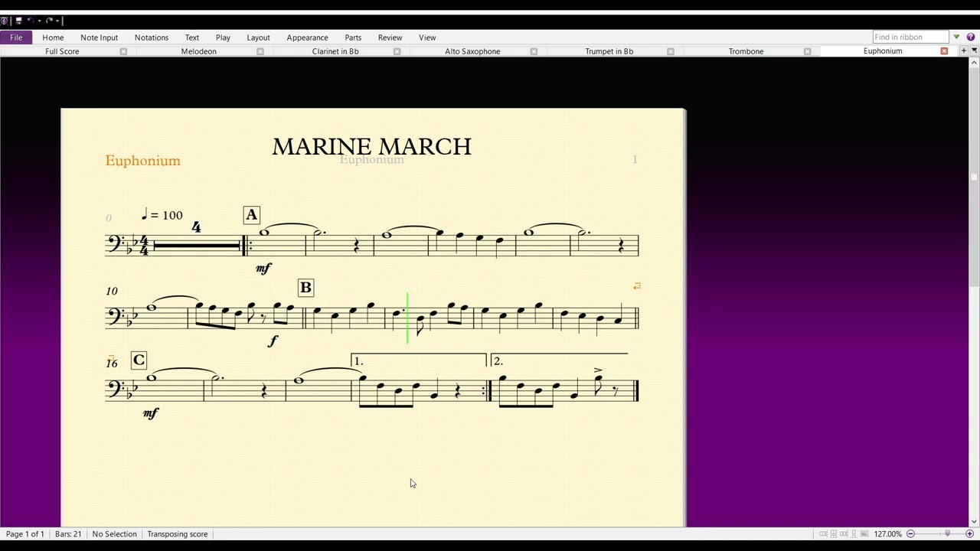Image resolution: width=980 pixels, height=551 pixels.
Task: Click the Transposing score status readout
Action: pyautogui.click(x=178, y=534)
